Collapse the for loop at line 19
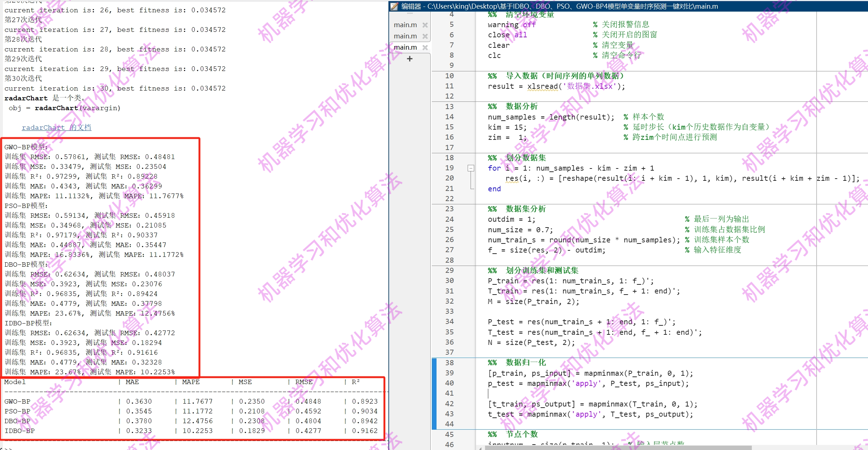 471,168
